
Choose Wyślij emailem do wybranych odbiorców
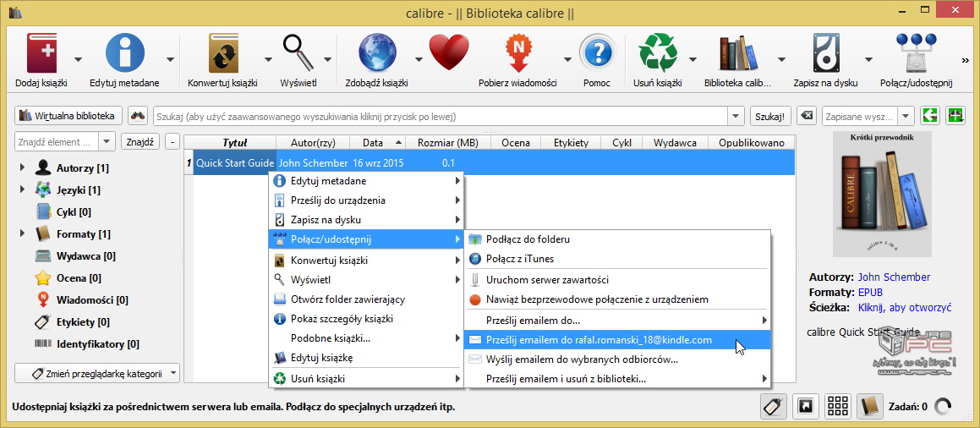pyautogui.click(x=617, y=359)
